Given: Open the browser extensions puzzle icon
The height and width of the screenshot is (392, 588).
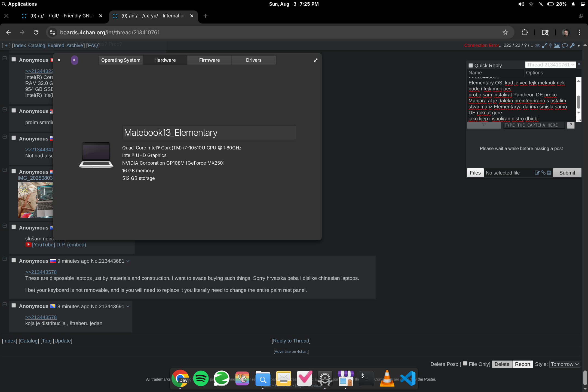Looking at the screenshot, I should point(525,32).
